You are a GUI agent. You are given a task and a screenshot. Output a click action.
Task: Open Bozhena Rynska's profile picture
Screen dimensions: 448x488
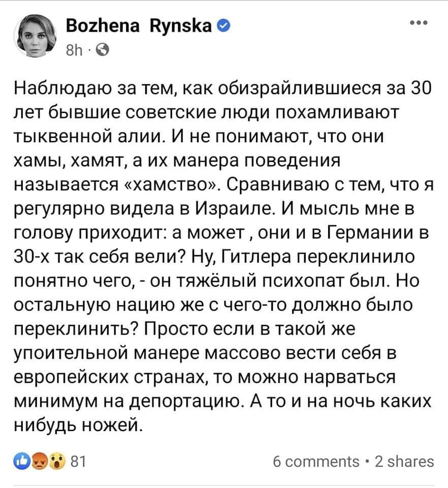coord(35,36)
